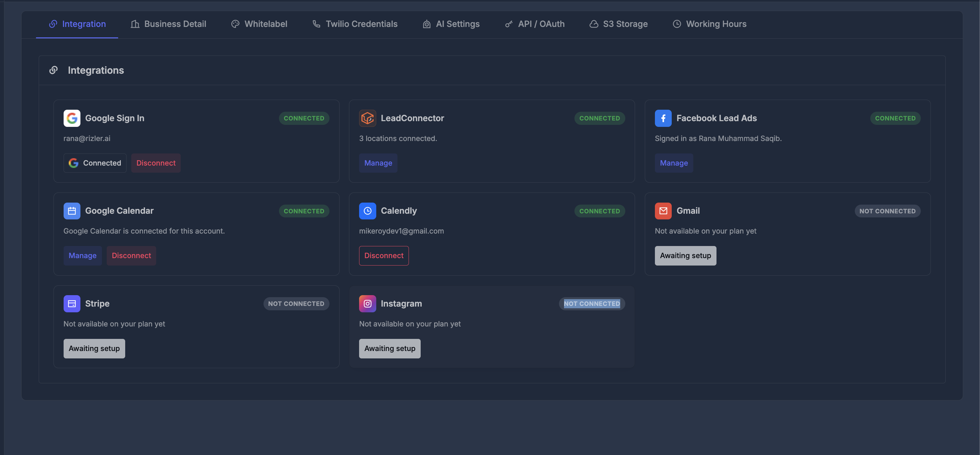Screen dimensions: 980x455
Task: Click the AI Settings robot icon
Action: [x=427, y=24]
